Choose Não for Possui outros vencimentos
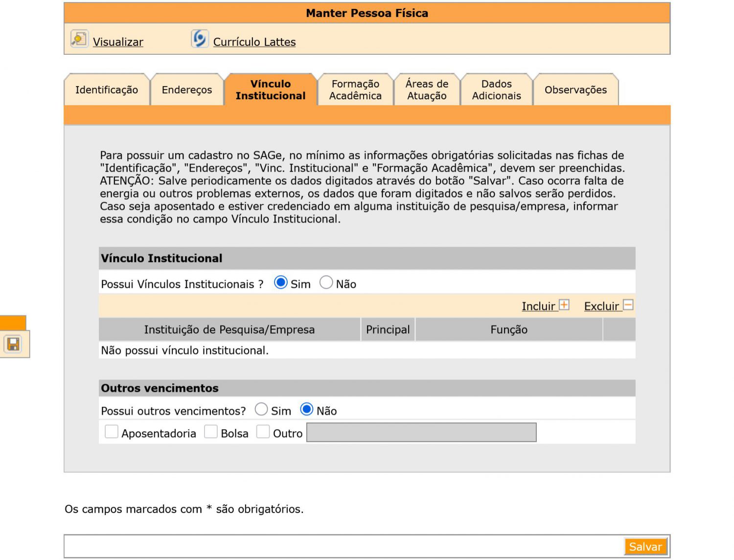 point(307,409)
